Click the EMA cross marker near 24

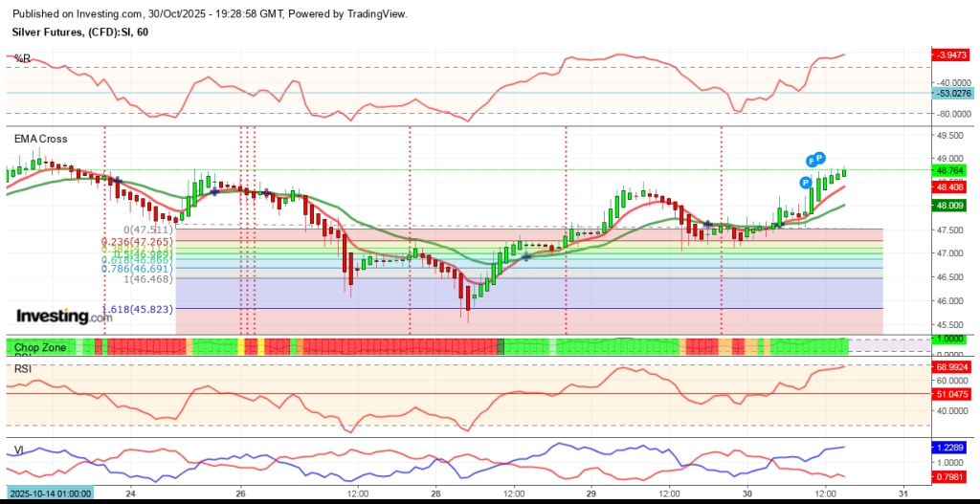coord(116,181)
